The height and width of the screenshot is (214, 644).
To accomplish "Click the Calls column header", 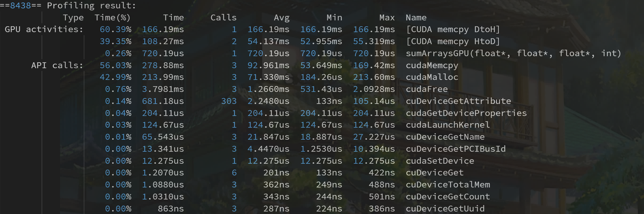I will (x=223, y=18).
